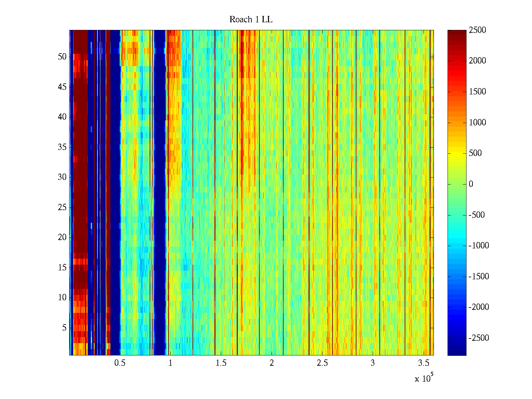Select the -2500 label on the colorbar

(x=478, y=338)
